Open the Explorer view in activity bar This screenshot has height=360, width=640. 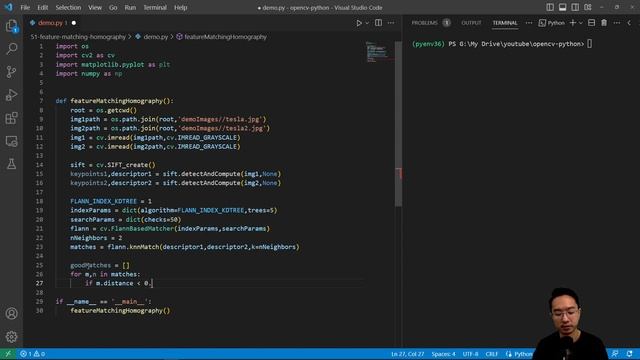[x=11, y=26]
